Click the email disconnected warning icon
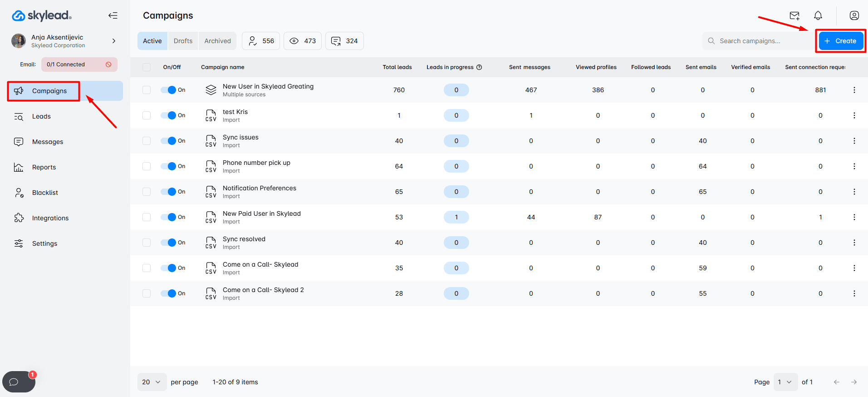The height and width of the screenshot is (397, 868). (108, 65)
